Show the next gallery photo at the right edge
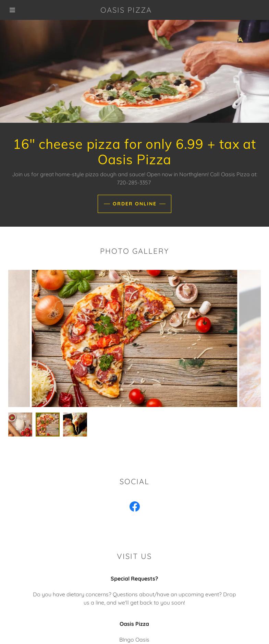The height and width of the screenshot is (644, 269). point(250,338)
